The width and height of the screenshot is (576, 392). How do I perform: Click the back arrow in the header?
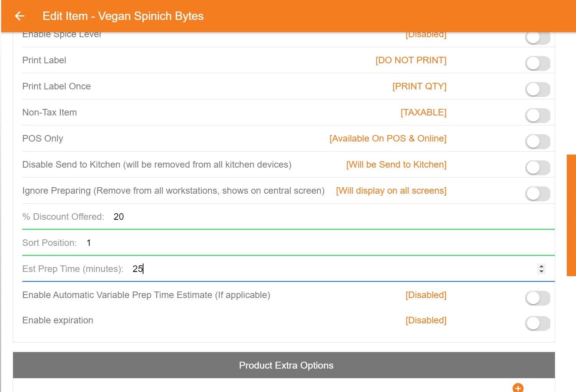coord(20,16)
